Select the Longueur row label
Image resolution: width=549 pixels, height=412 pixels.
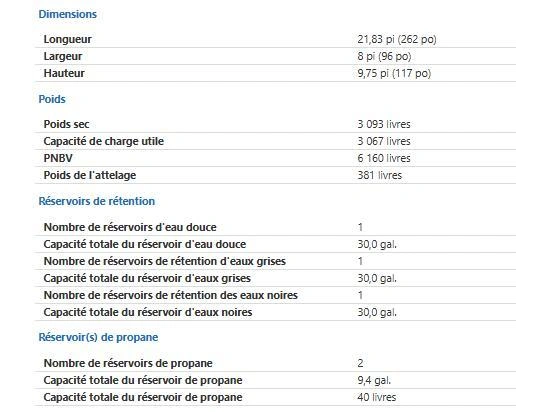click(68, 39)
